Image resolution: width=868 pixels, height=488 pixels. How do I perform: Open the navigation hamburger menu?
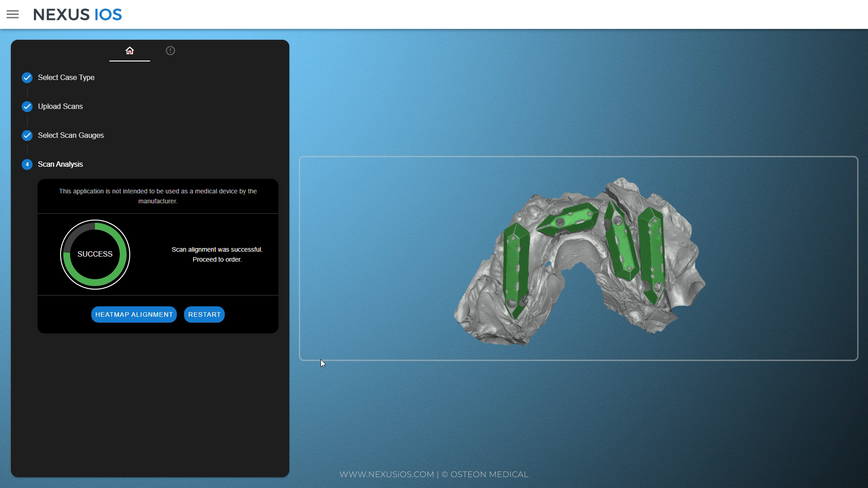pyautogui.click(x=13, y=14)
